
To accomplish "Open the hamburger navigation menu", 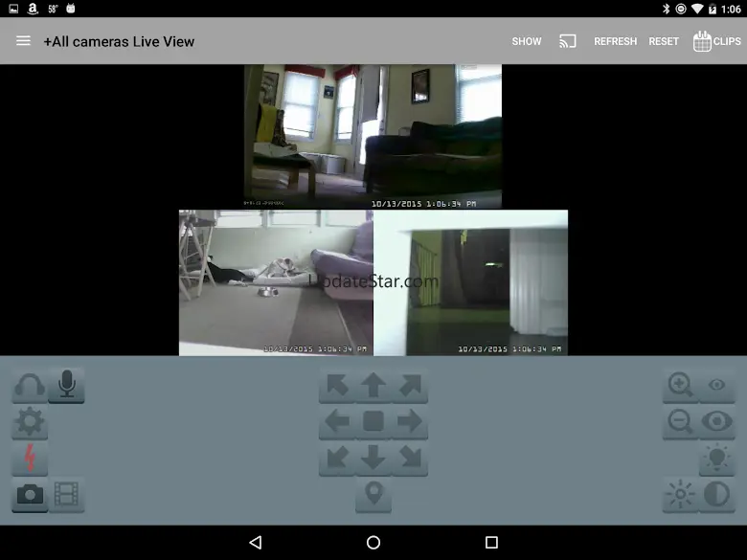I will (x=23, y=41).
